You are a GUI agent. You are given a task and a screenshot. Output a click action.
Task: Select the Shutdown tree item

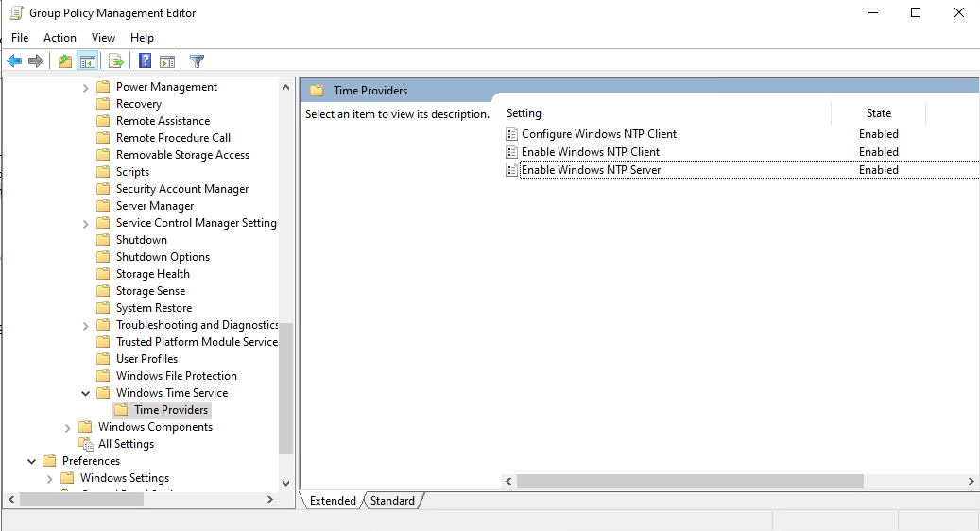[x=141, y=240]
